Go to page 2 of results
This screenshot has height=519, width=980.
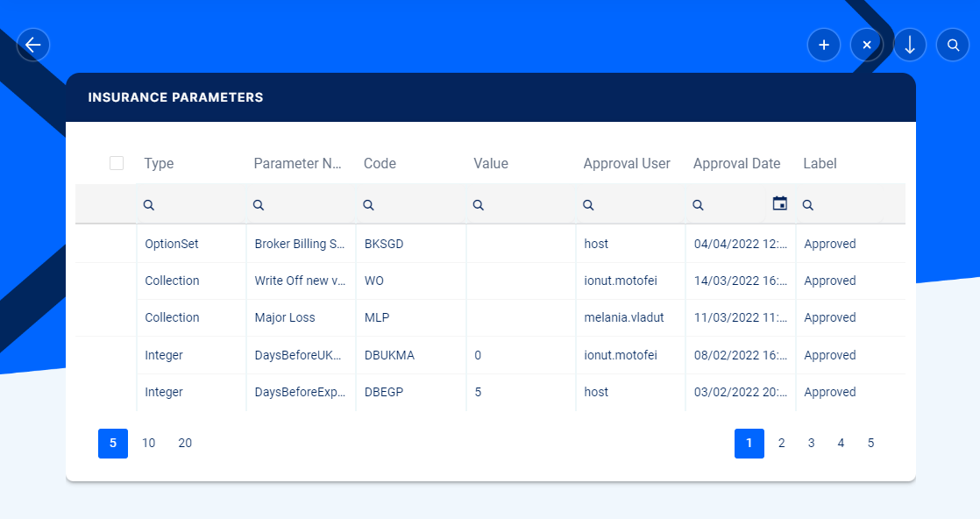(x=781, y=444)
